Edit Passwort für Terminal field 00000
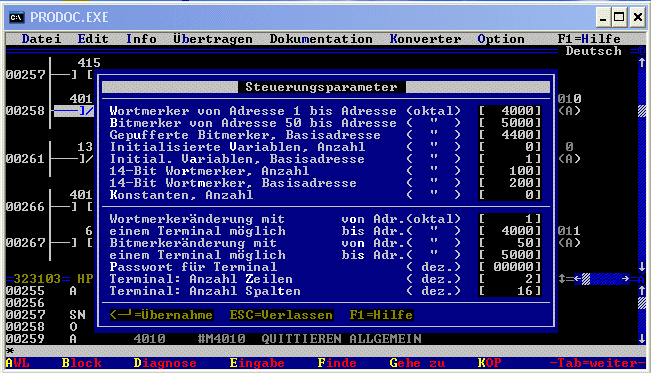The width and height of the screenshot is (651, 373). [510, 267]
